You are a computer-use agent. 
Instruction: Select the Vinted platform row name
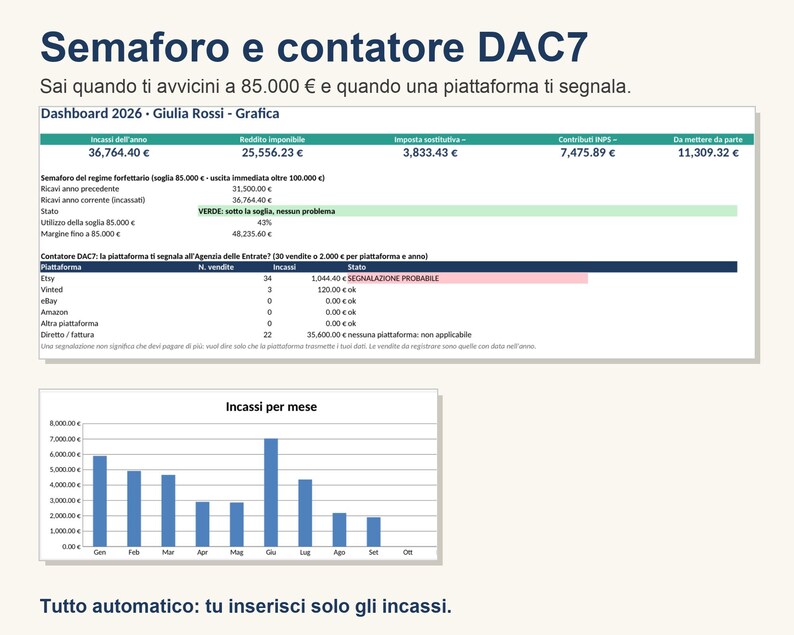pyautogui.click(x=52, y=290)
